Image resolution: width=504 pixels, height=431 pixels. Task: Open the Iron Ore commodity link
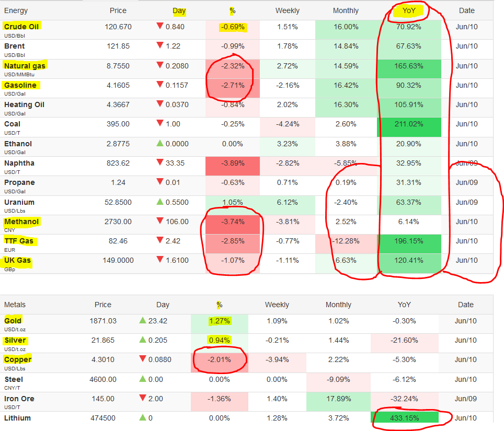click(19, 399)
